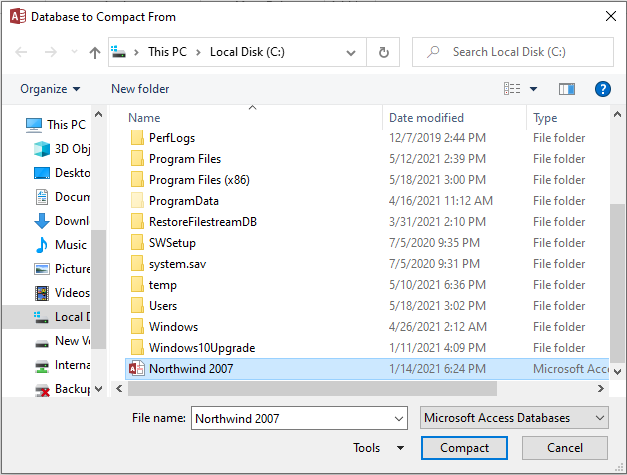Expand the address bar previous locations chevron

[x=351, y=52]
